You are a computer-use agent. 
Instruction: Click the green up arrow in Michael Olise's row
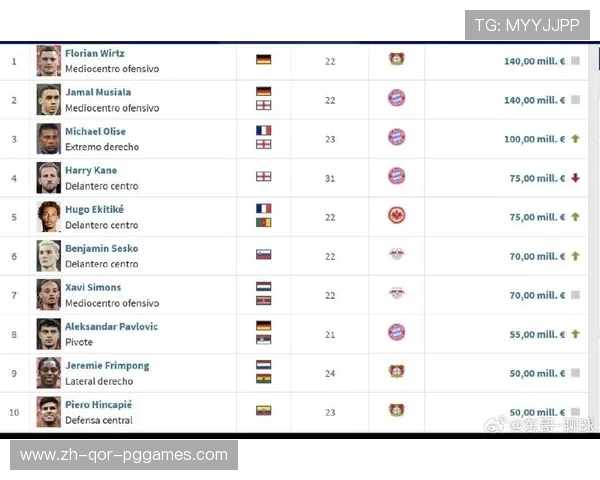[x=575, y=139]
